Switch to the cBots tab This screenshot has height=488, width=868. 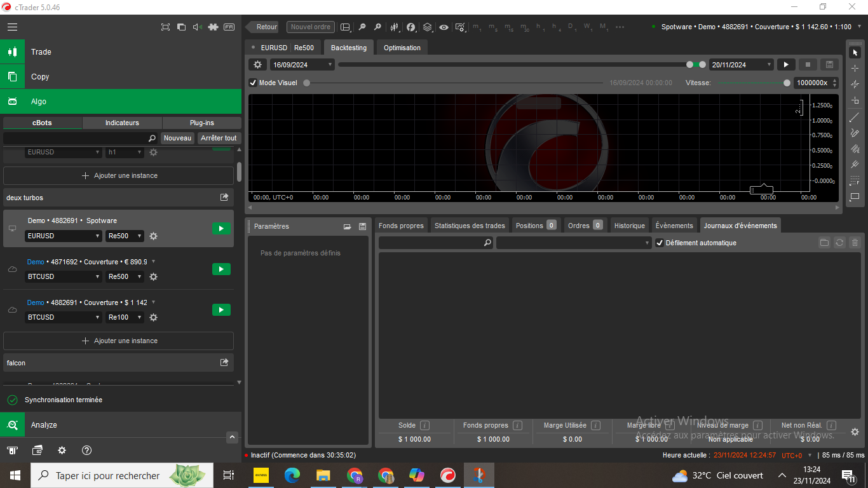click(x=43, y=123)
